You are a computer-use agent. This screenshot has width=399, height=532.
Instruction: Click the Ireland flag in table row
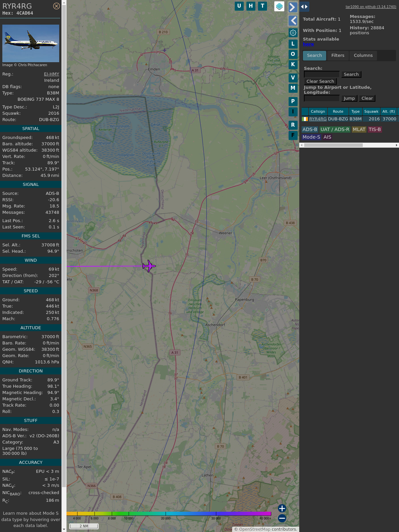tap(305, 119)
